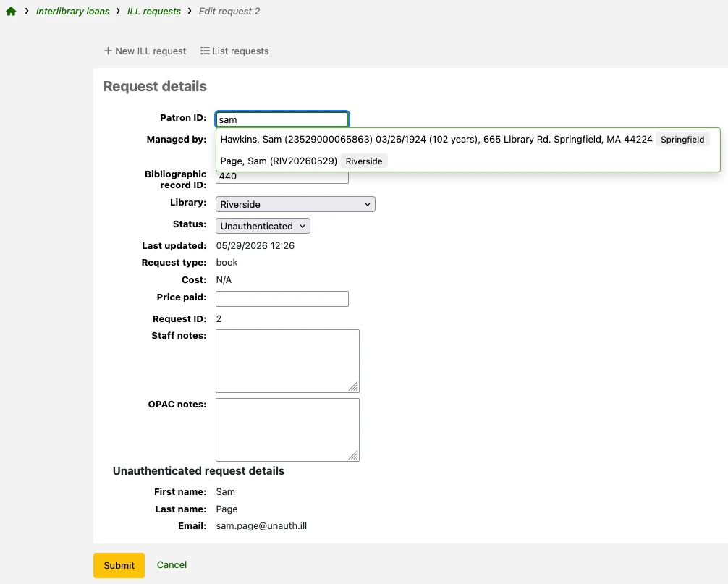Click the Edit request 2 breadcrumb text

tap(229, 11)
